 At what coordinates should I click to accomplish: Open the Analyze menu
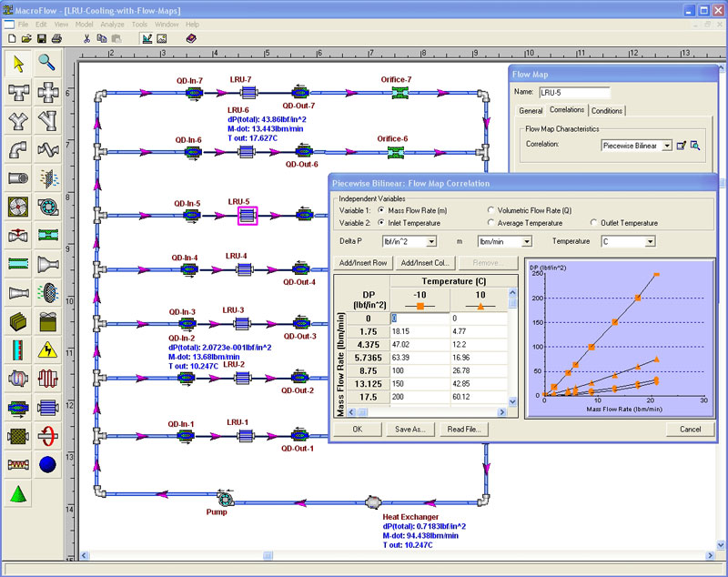(112, 25)
